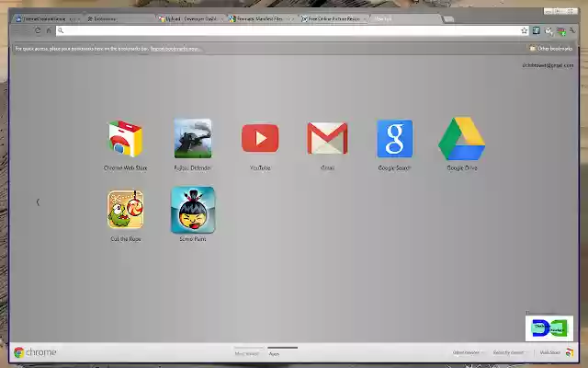
Task: Click the signed-in email address
Action: (548, 65)
